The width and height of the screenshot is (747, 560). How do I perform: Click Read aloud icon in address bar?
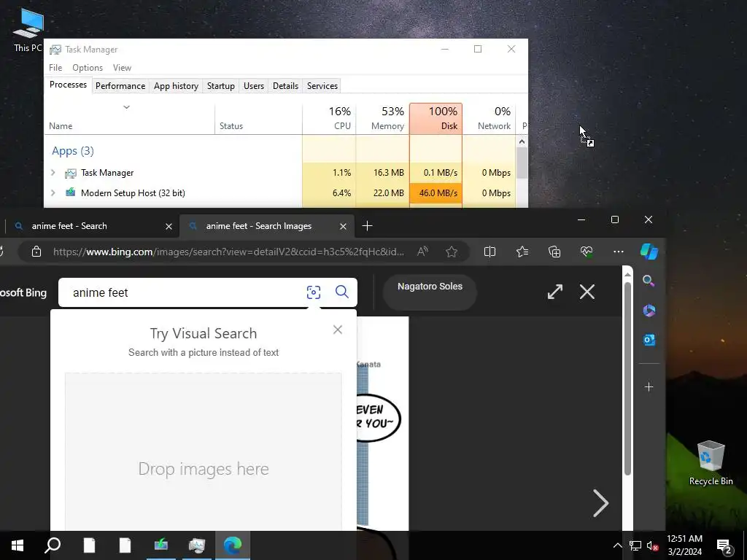point(422,252)
